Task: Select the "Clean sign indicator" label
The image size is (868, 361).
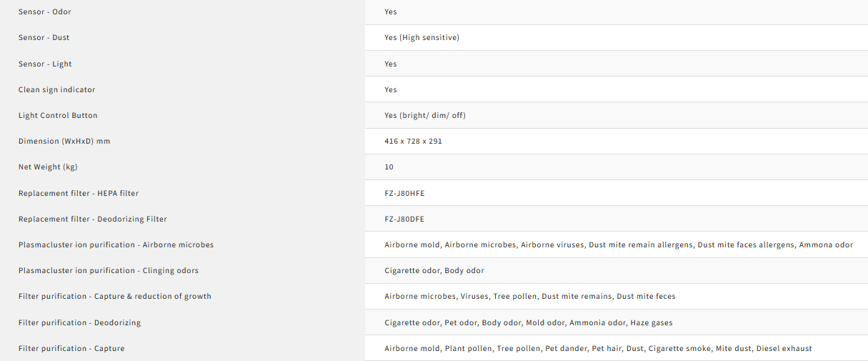Action: coord(56,90)
